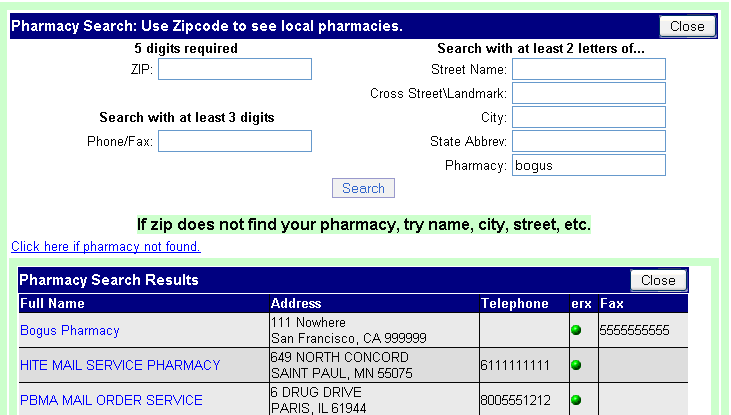The height and width of the screenshot is (415, 731).
Task: Select the Bogus Pharmacy result link
Action: 70,330
